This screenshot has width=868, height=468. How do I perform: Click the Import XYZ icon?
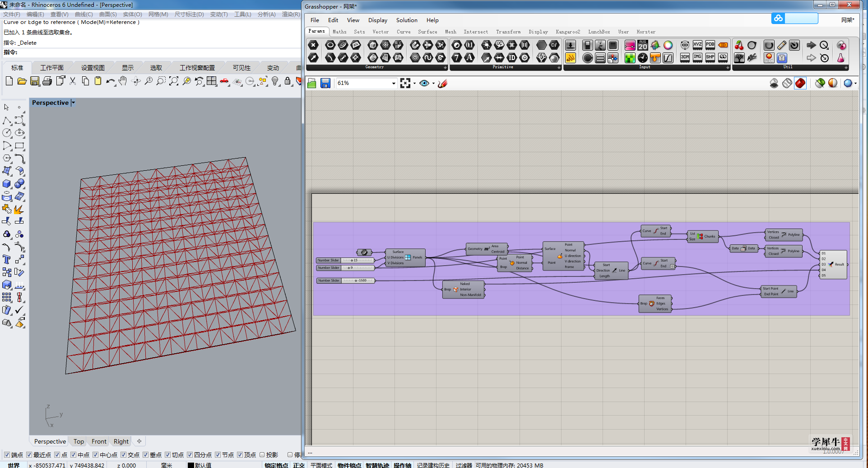(x=697, y=45)
